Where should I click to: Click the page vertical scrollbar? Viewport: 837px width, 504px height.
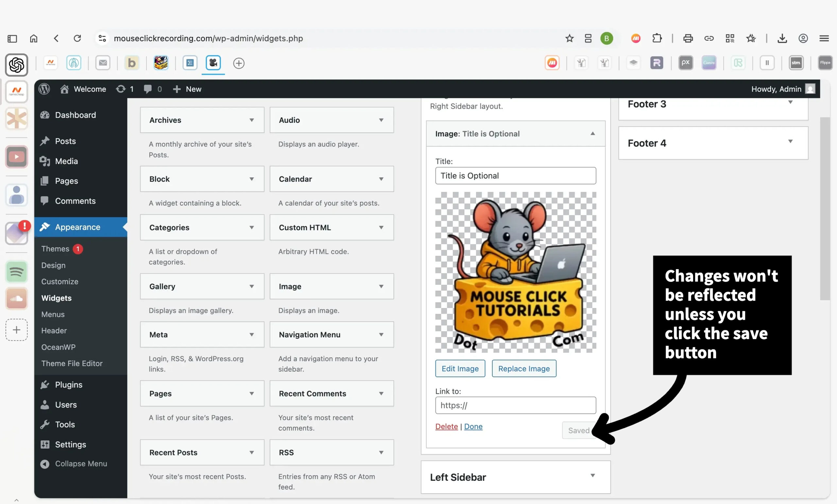pos(825,209)
